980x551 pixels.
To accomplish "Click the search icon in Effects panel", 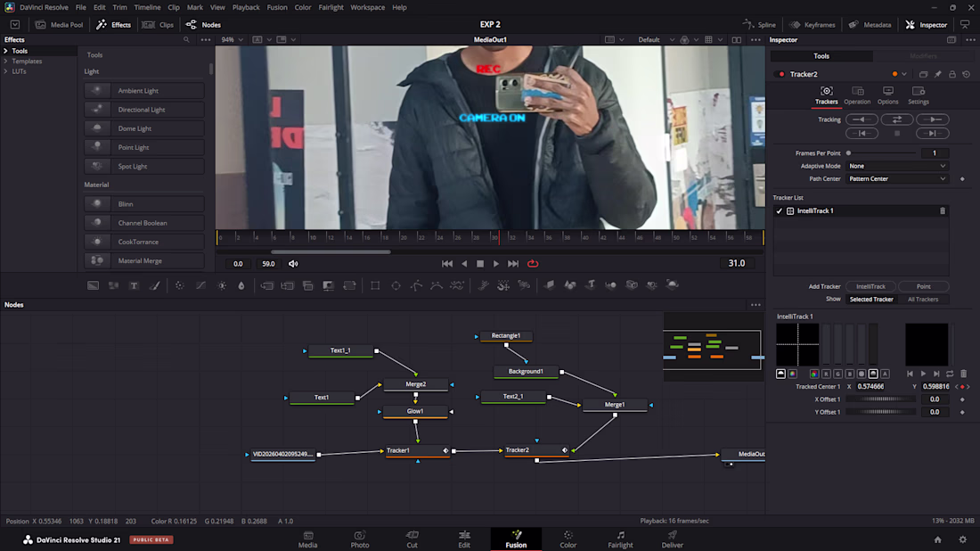I will point(186,39).
